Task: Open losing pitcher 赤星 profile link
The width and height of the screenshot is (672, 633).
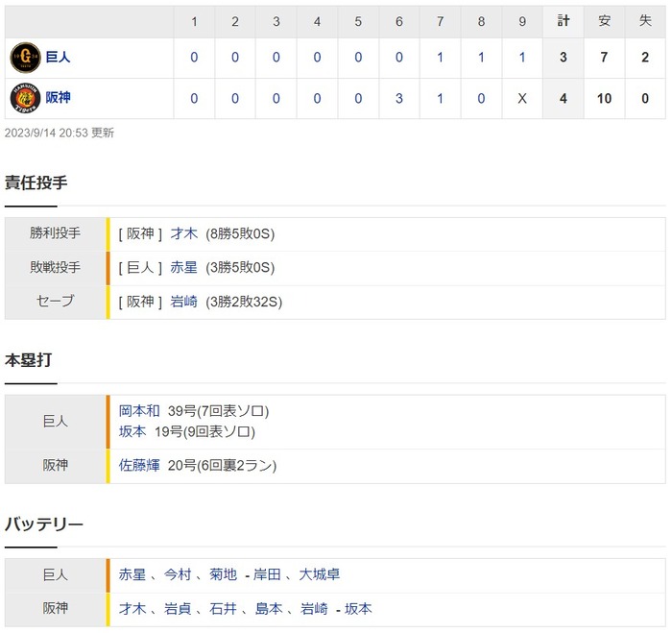Action: pyautogui.click(x=183, y=267)
